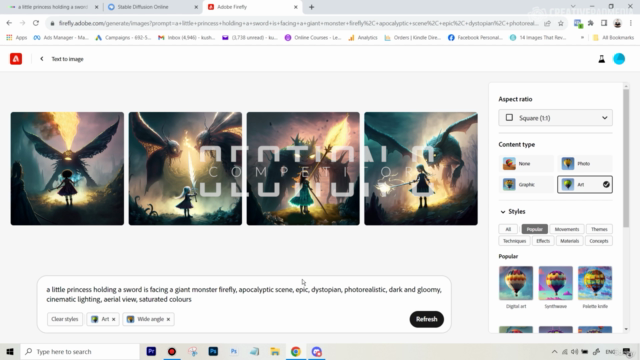Collapse the Styles section
This screenshot has width=640, height=360.
click(x=503, y=211)
